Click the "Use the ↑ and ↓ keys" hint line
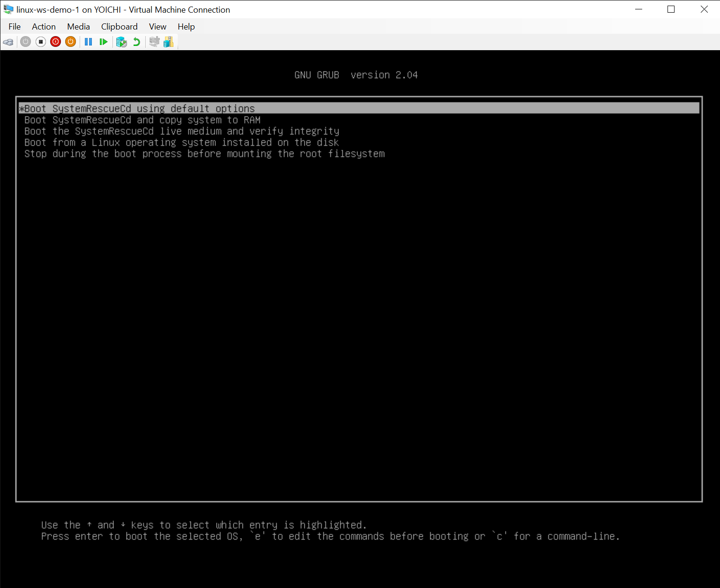Screen dimensions: 720x588 204,525
